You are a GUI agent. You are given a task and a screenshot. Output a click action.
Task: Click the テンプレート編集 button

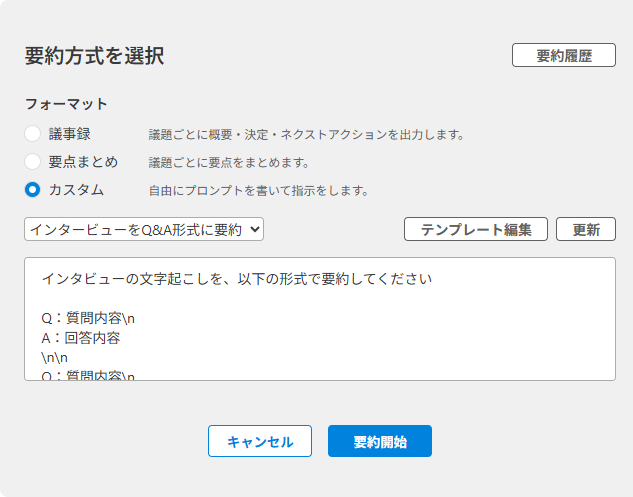click(476, 229)
